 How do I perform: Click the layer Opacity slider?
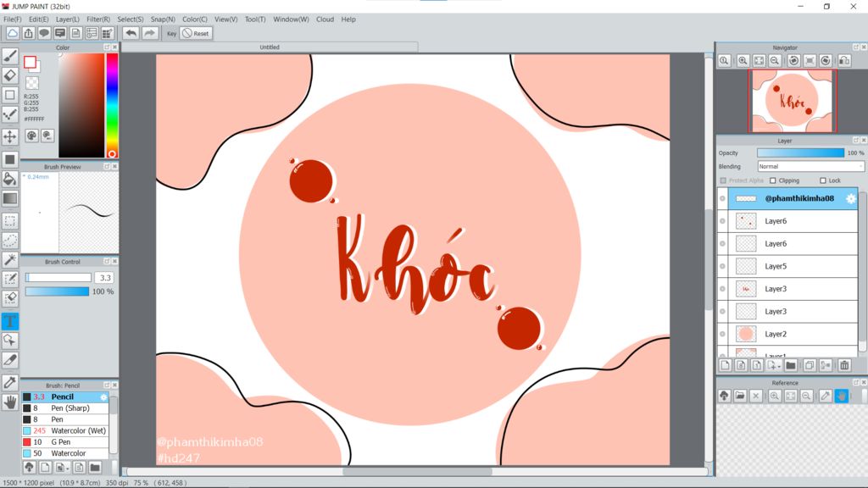[x=800, y=152]
